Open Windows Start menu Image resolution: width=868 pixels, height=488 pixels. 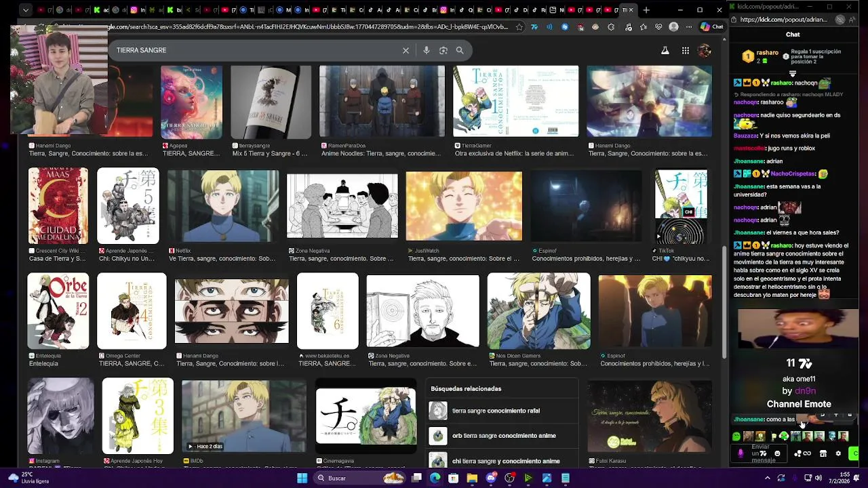[302, 478]
